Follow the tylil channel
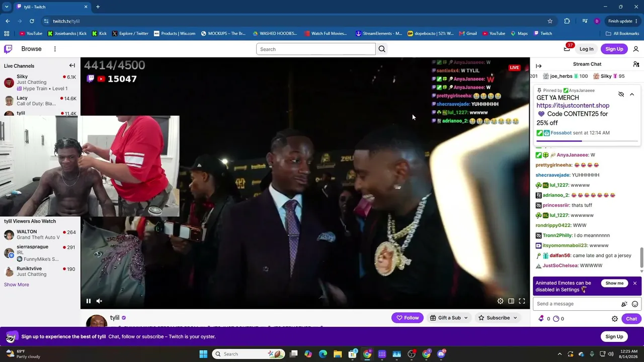644x362 pixels. (x=408, y=318)
